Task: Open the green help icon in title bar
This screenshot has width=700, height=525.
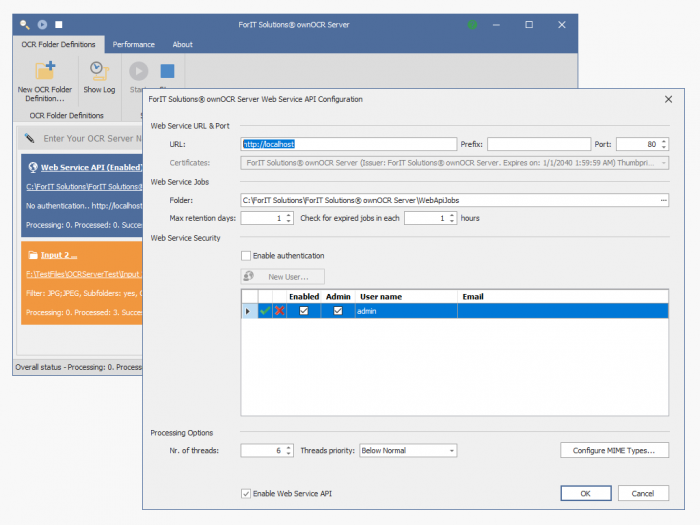Action: 472,25
